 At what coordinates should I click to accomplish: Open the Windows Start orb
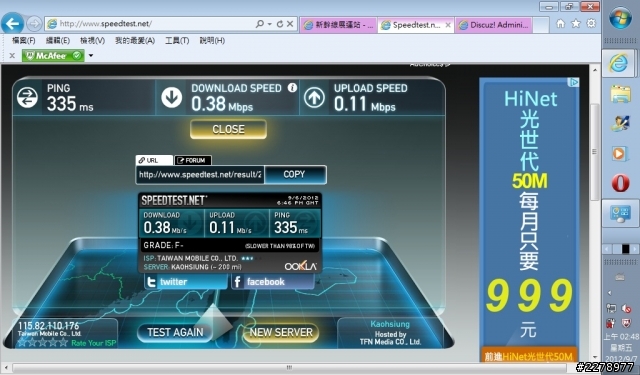(620, 17)
